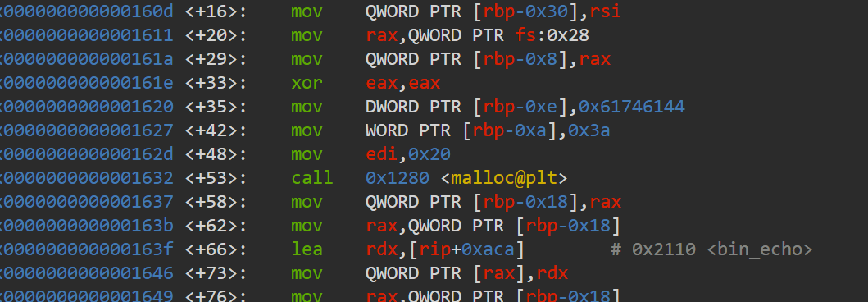Click the edi,0x20 operand
The height and width of the screenshot is (302, 868).
pos(408,154)
